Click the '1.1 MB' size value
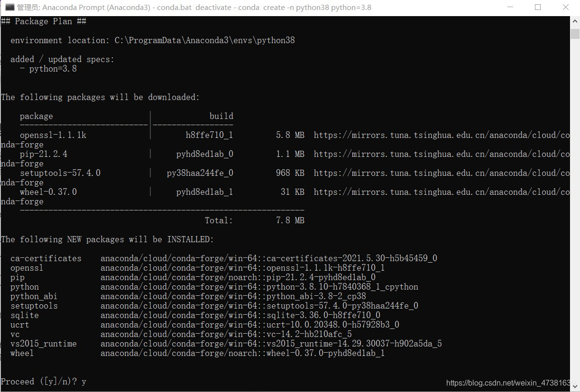The width and height of the screenshot is (580, 392). (290, 154)
